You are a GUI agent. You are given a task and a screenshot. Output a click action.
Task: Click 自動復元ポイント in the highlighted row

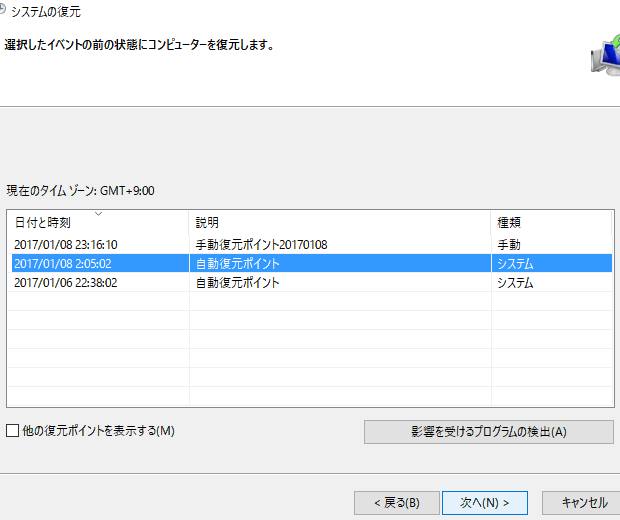(237, 264)
